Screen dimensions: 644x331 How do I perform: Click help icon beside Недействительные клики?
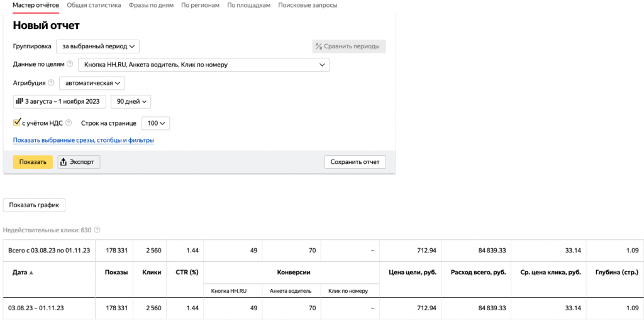[97, 230]
